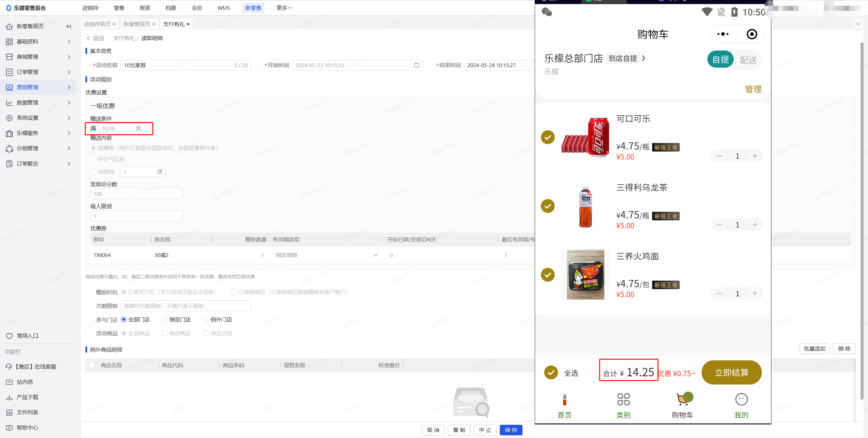Click the 商城管理 shop icon
Image resolution: width=868 pixels, height=438 pixels.
click(x=9, y=57)
